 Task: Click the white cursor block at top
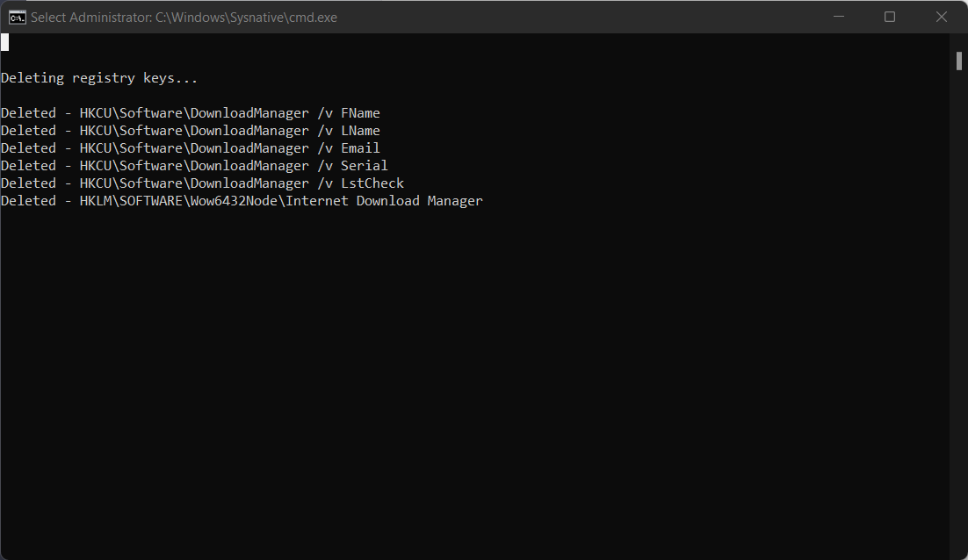tap(5, 42)
